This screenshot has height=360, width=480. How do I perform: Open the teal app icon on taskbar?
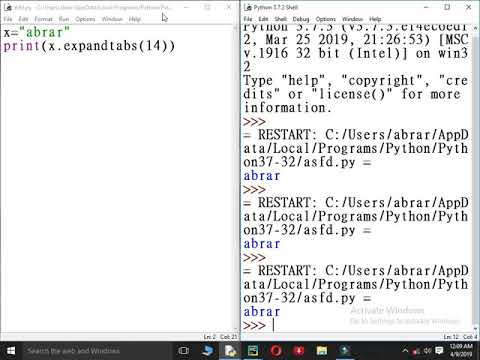(x=345, y=351)
